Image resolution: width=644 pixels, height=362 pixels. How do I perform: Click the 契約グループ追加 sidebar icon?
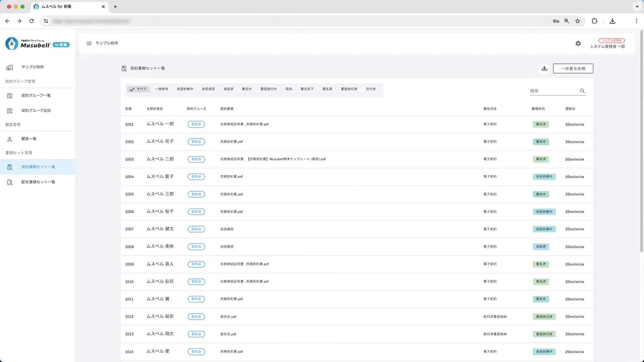point(10,111)
